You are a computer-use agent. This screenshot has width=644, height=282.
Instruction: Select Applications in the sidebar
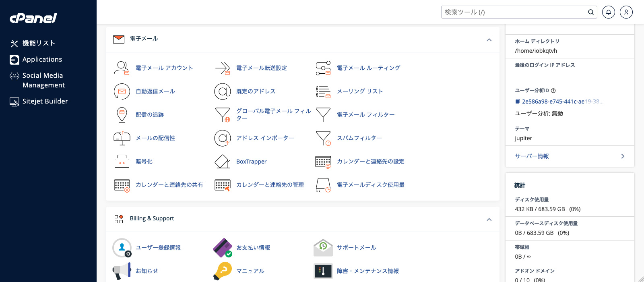click(x=42, y=59)
